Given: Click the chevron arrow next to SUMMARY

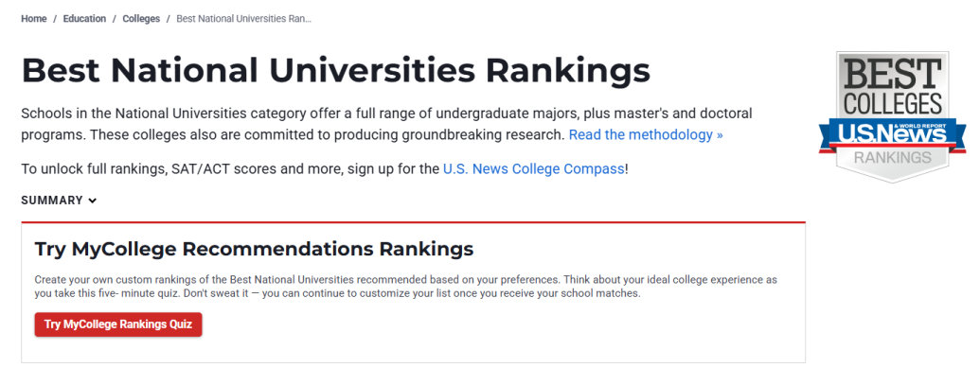Looking at the screenshot, I should [x=93, y=201].
